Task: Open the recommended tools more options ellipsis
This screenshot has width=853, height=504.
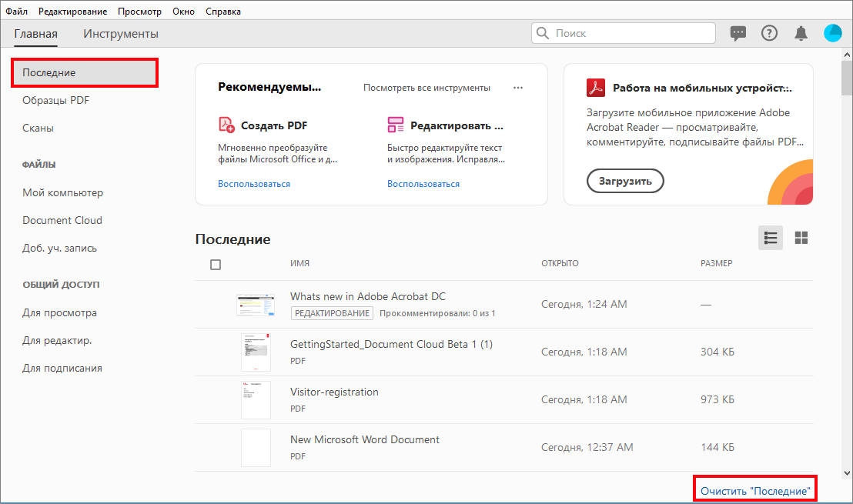Action: (518, 88)
